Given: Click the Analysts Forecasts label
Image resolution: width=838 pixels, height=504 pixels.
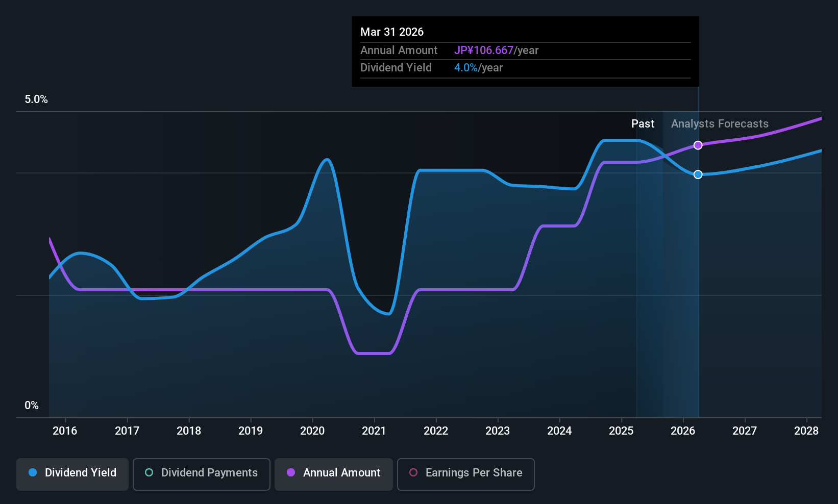Looking at the screenshot, I should (x=720, y=124).
